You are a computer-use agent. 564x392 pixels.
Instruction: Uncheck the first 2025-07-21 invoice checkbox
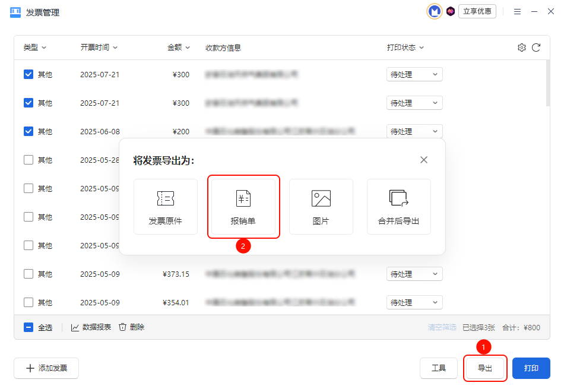28,74
